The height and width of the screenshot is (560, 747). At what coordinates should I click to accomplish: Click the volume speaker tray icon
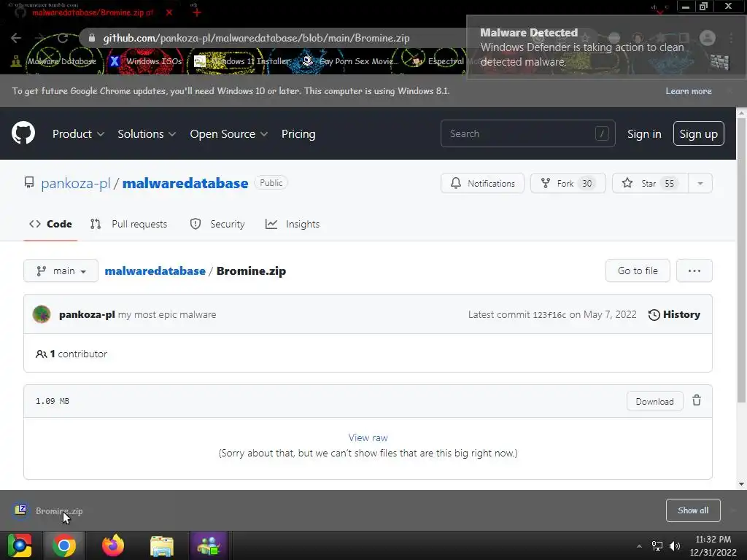[x=675, y=545]
